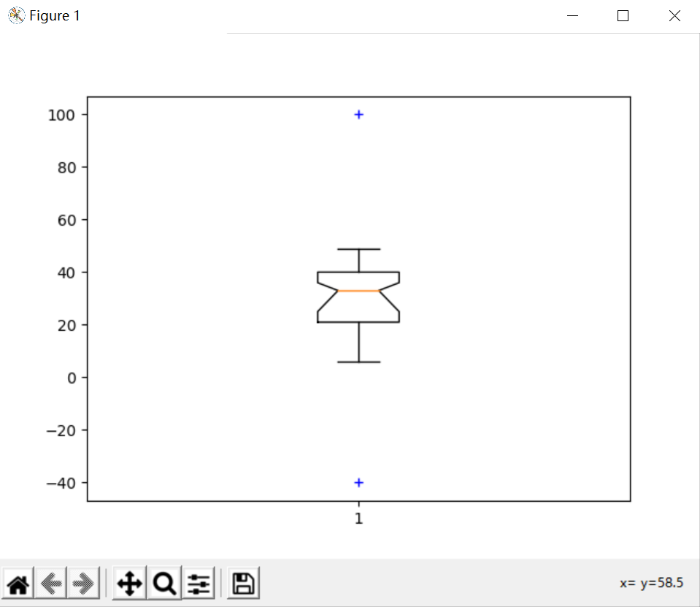Click the coordinate readout showing y=58.5
Image resolution: width=700 pixels, height=607 pixels.
[x=650, y=582]
